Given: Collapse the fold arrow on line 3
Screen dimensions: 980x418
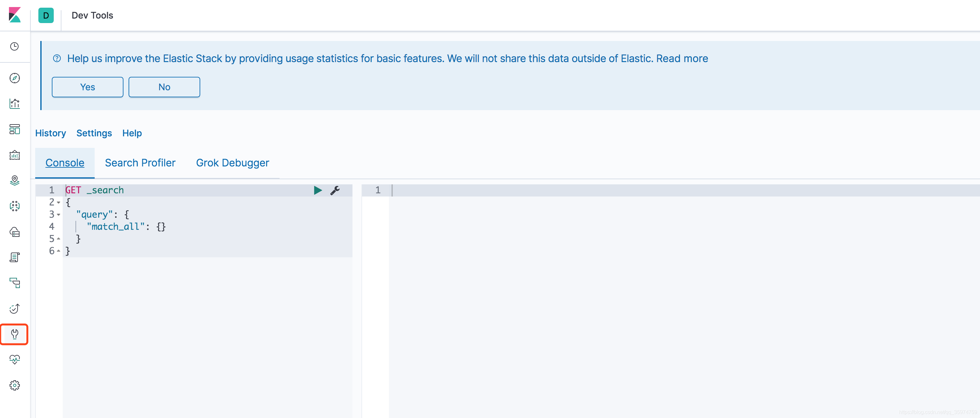Looking at the screenshot, I should tap(59, 215).
